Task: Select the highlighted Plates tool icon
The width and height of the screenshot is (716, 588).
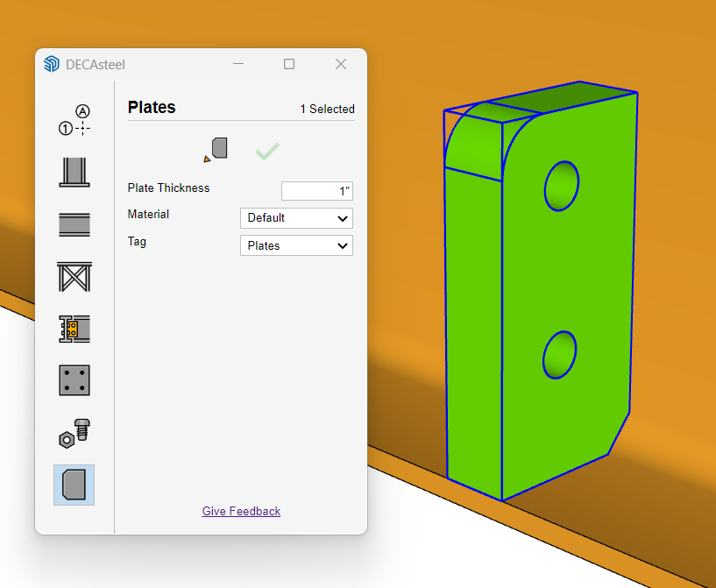Action: coord(74,485)
